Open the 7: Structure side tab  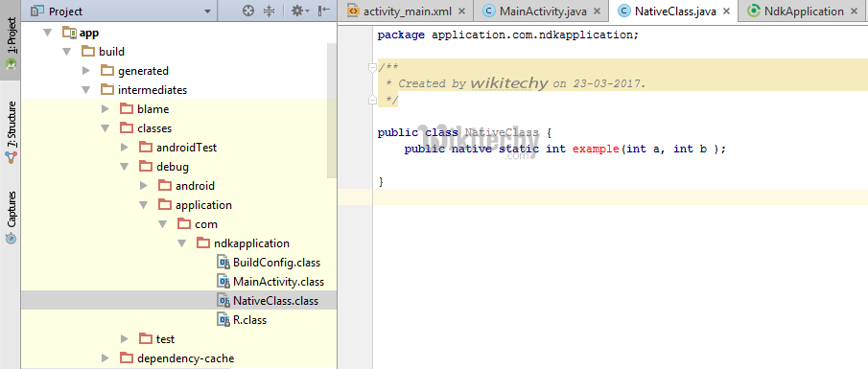click(11, 133)
